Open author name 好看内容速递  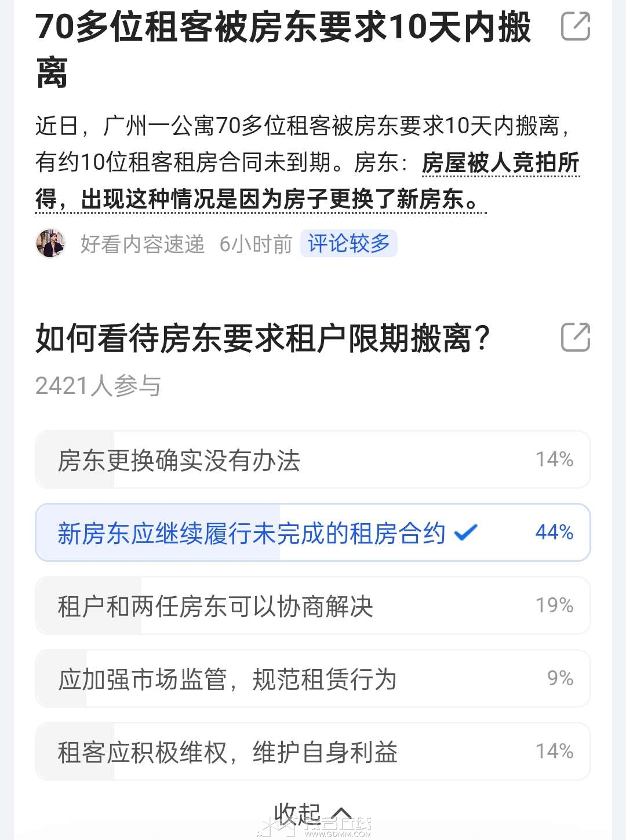pyautogui.click(x=143, y=244)
